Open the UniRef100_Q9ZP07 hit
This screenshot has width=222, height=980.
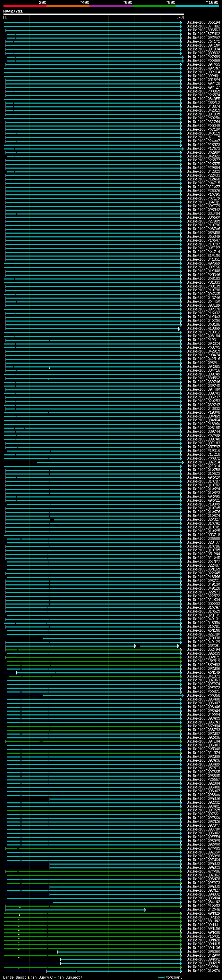pos(203,38)
